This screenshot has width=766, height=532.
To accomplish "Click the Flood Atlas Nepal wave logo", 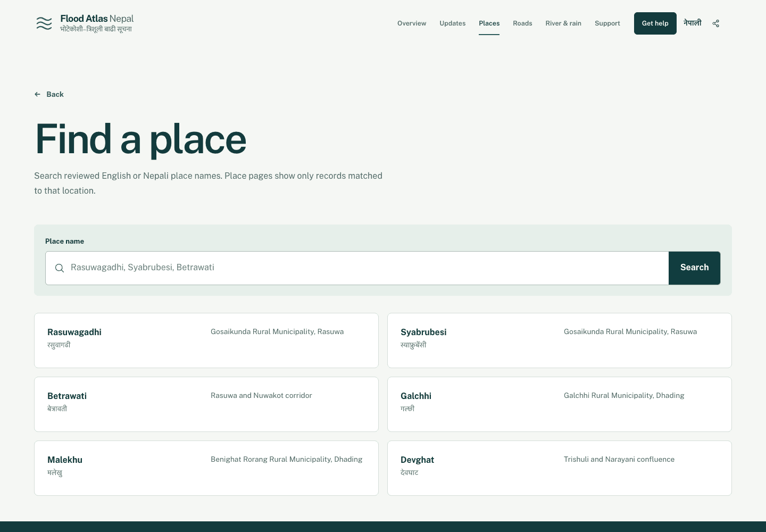I will click(44, 23).
